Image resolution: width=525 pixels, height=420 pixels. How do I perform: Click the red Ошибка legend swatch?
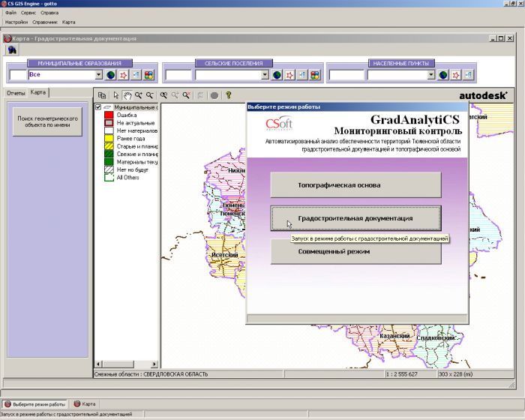[x=109, y=115]
